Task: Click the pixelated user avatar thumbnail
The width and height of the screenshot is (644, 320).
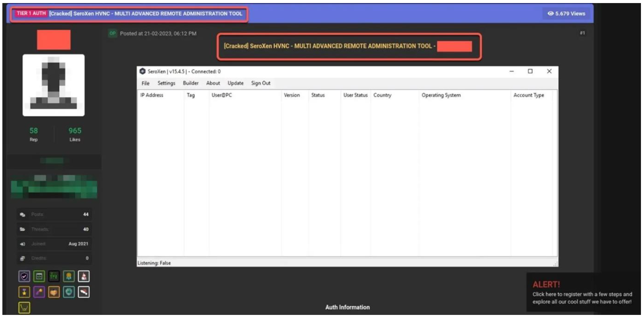Action: click(54, 85)
